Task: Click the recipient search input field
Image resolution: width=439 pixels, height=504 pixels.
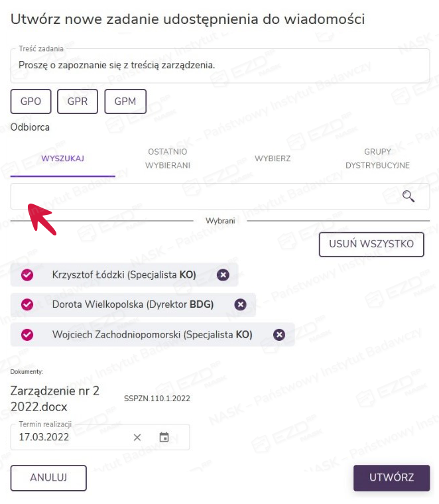Action: click(199, 196)
